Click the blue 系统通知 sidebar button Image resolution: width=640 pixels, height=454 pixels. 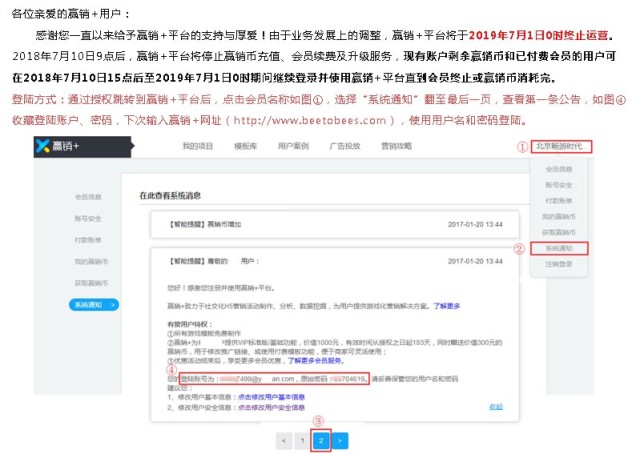94,305
